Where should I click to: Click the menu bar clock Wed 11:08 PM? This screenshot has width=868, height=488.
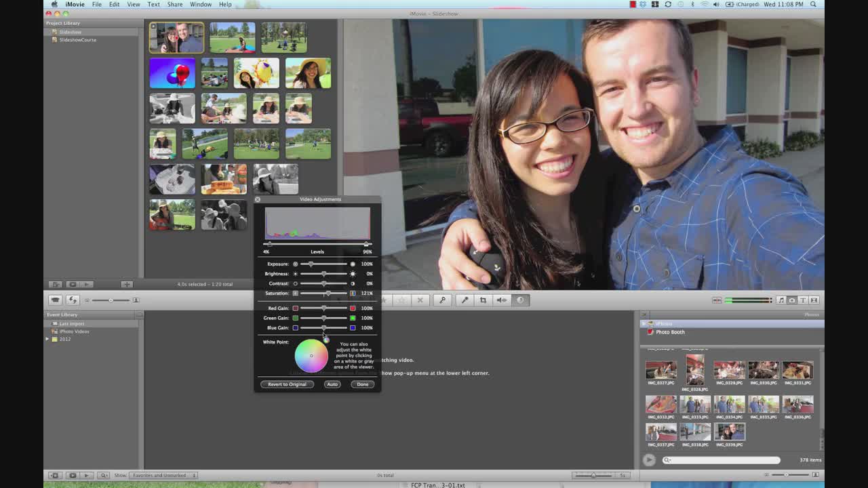(x=785, y=4)
